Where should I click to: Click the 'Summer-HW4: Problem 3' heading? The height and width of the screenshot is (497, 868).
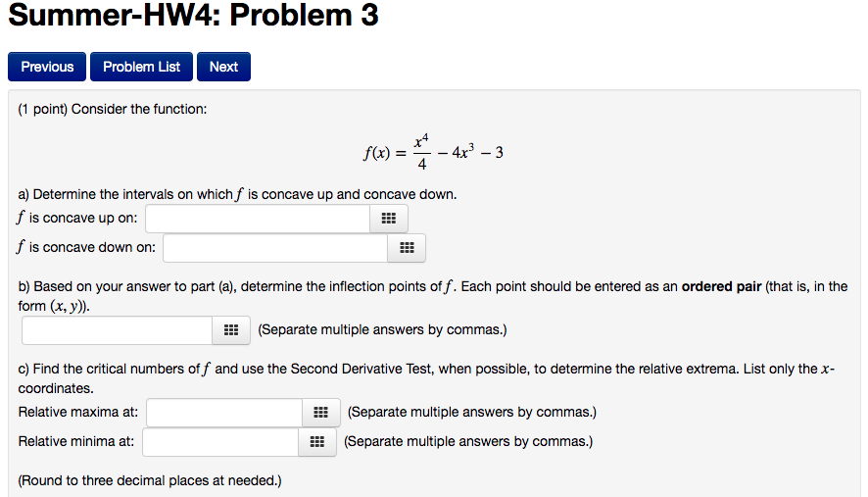[193, 15]
